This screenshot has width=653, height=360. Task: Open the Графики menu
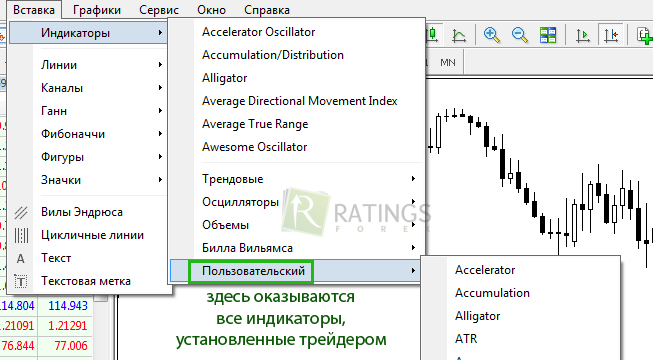coord(97,10)
